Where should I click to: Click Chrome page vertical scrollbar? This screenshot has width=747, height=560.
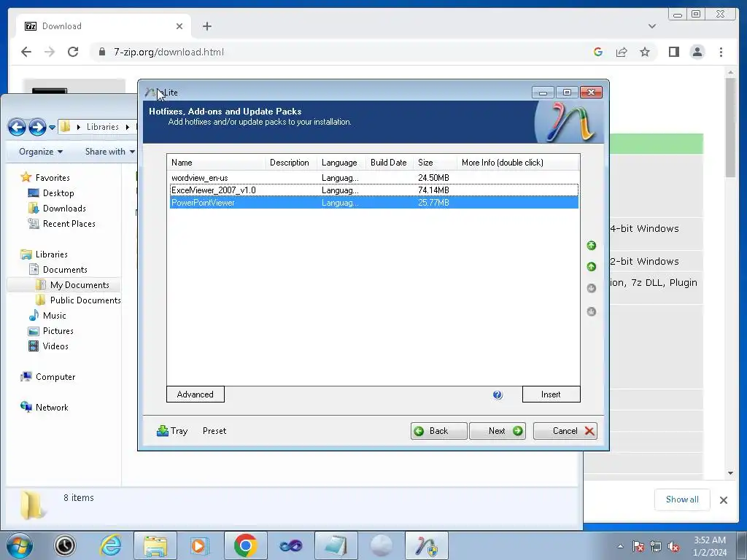[x=730, y=128]
